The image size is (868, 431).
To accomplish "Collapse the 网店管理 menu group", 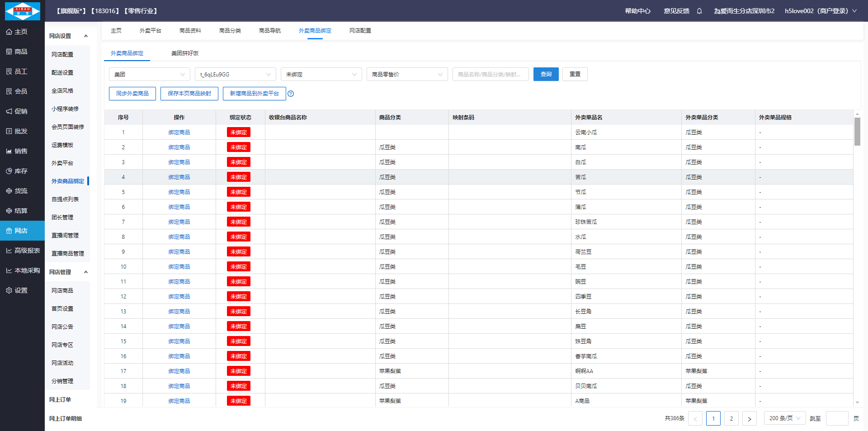I will click(86, 272).
